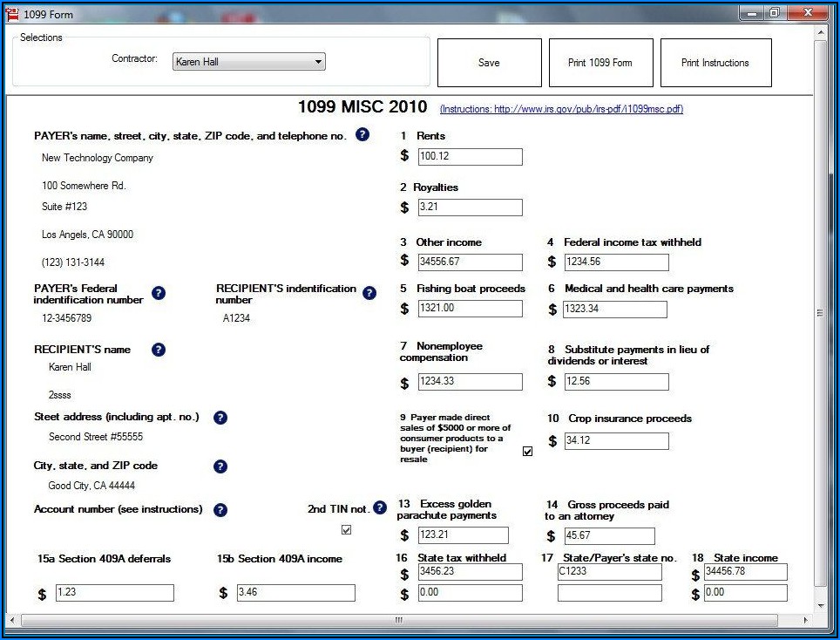Screen dimensions: 840x640
Task: Click the Rents amount field
Action: click(x=470, y=157)
